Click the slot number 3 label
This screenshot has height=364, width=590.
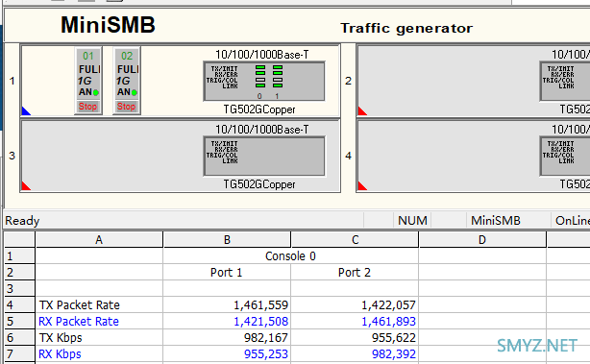[x=12, y=156]
